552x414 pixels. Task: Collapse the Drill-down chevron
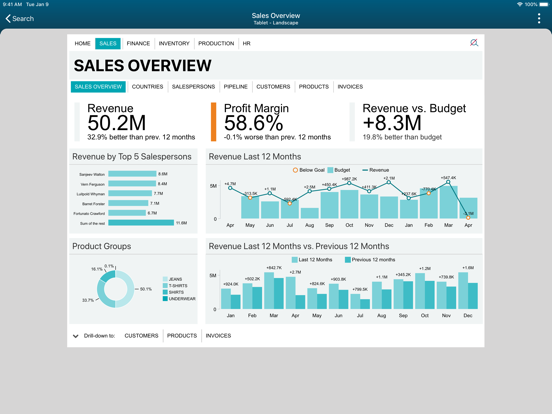click(x=75, y=336)
